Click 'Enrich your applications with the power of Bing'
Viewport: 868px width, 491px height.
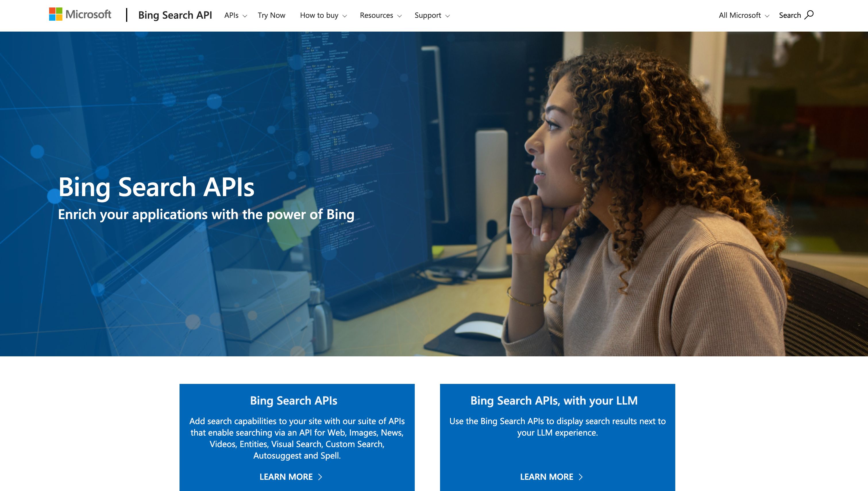coord(206,215)
